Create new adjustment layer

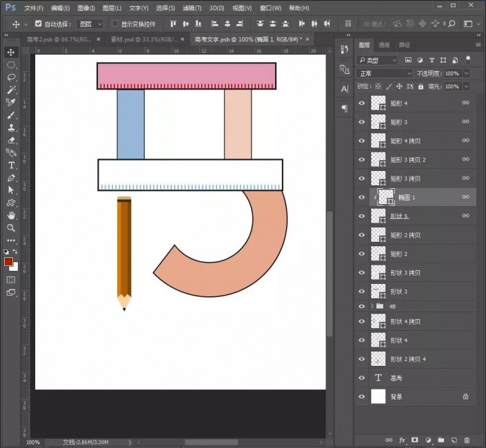pyautogui.click(x=428, y=440)
